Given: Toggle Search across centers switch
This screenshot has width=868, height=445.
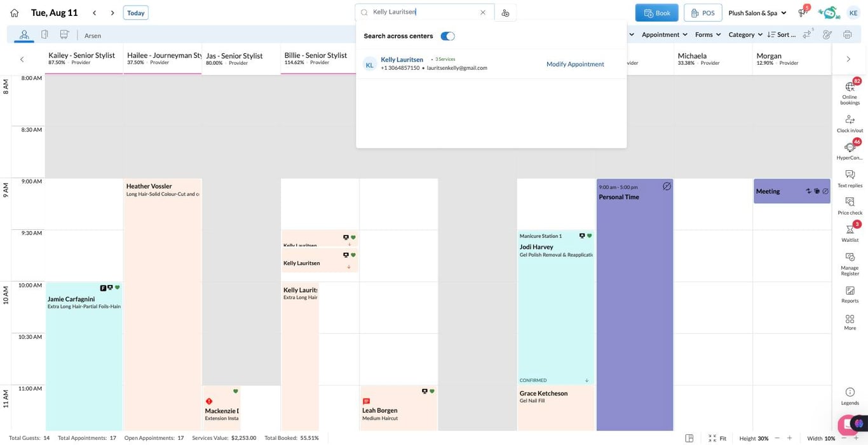Looking at the screenshot, I should pos(448,36).
